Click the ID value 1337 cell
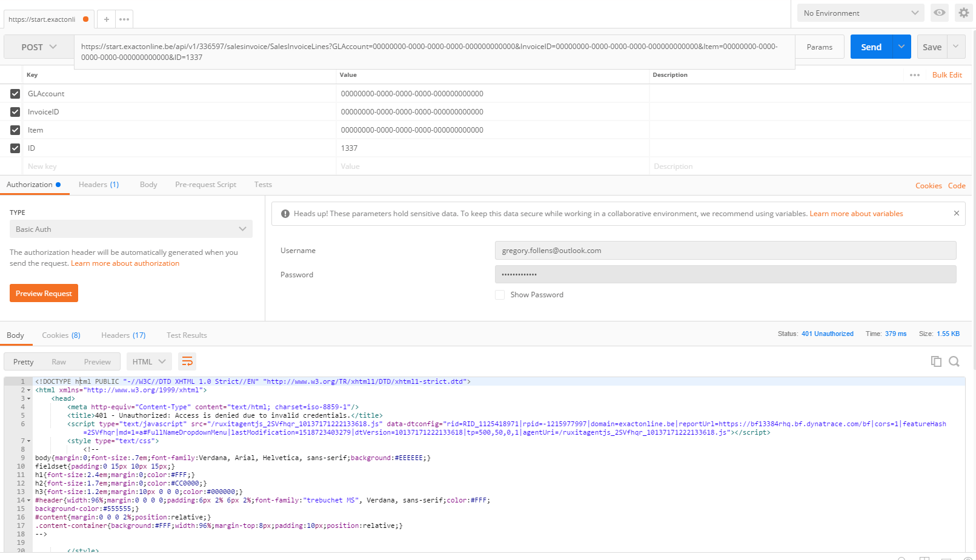 click(x=492, y=148)
